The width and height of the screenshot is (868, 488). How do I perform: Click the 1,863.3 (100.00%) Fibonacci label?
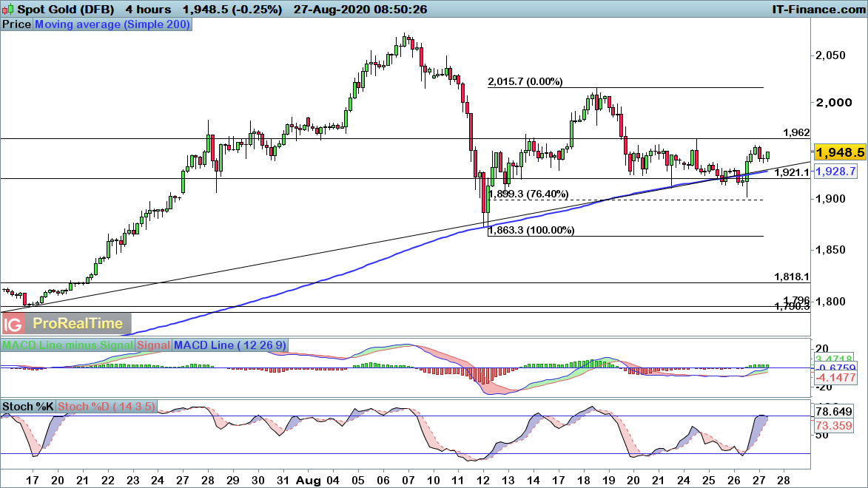pyautogui.click(x=531, y=230)
